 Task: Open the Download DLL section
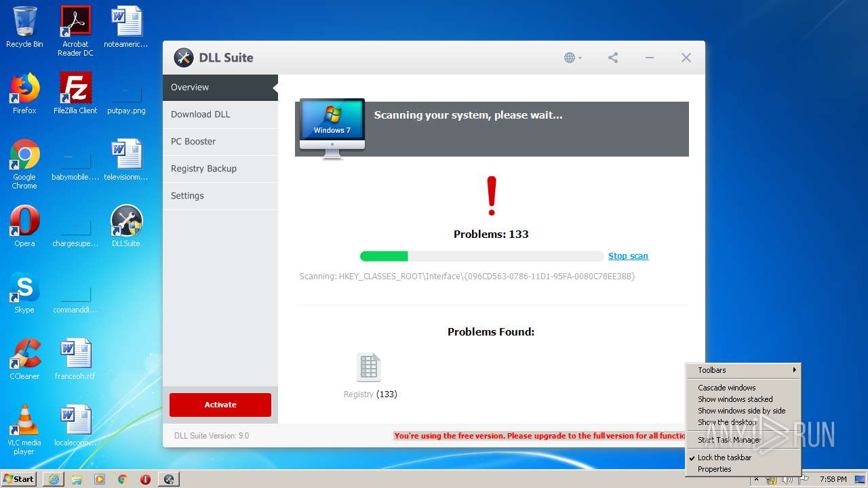click(220, 115)
